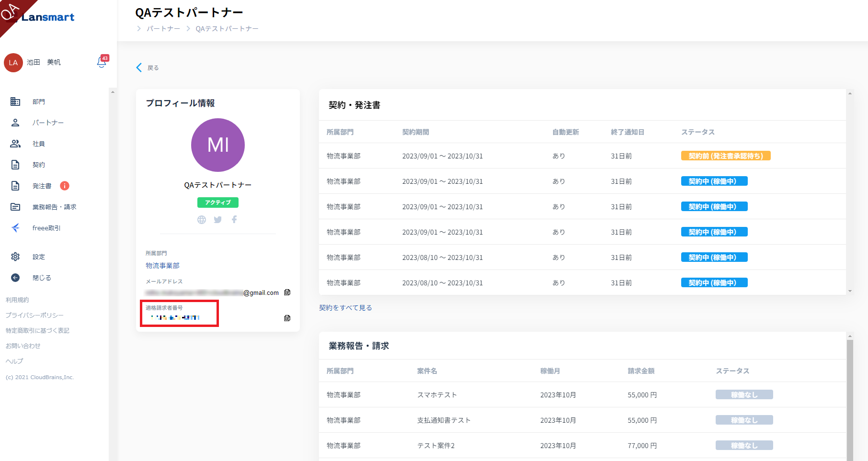Image resolution: width=868 pixels, height=461 pixels.
Task: Click the 閉じる back-arrow circle icon
Action: coord(15,278)
